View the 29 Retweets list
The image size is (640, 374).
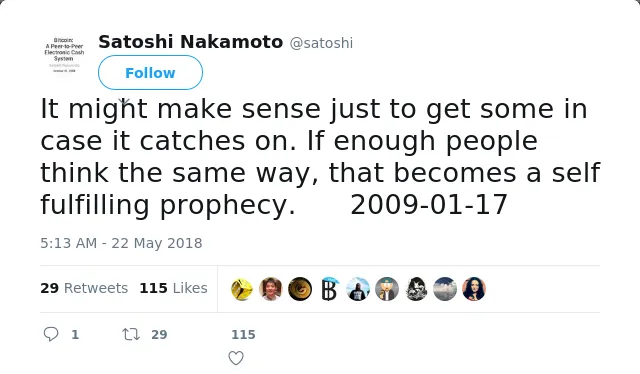coord(84,288)
